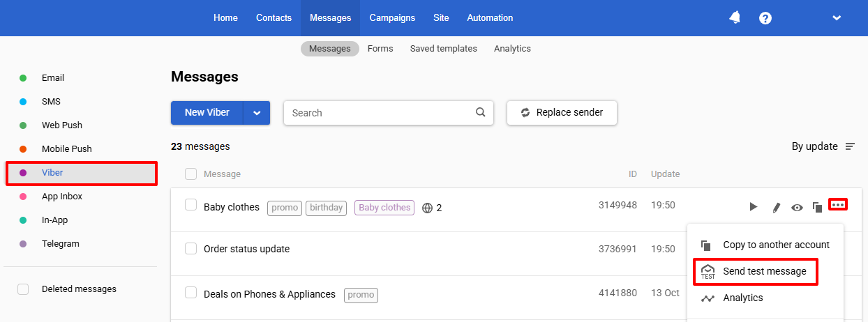Open Deals on Phones & Appliances message
The width and height of the screenshot is (868, 322).
point(269,295)
